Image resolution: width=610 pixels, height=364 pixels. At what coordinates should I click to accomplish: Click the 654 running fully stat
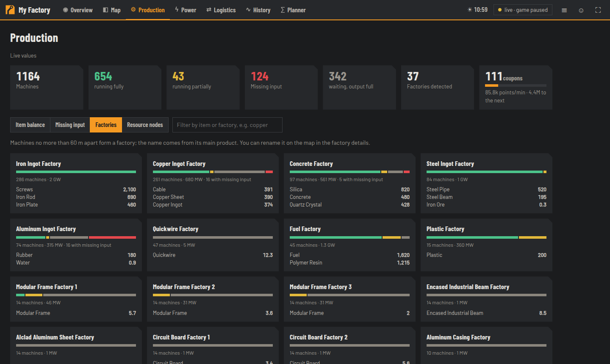pyautogui.click(x=125, y=87)
